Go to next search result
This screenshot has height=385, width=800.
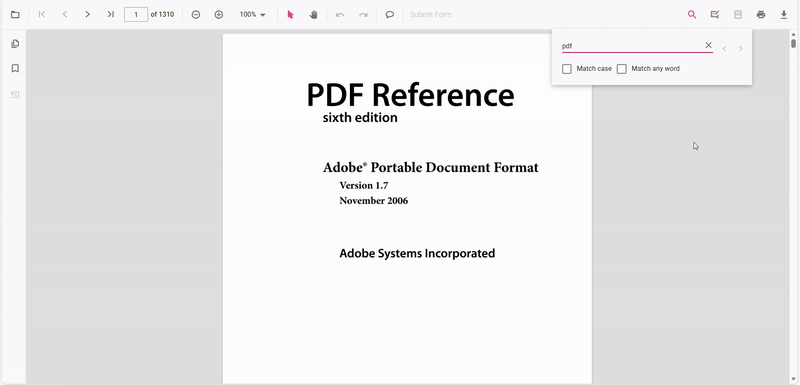[741, 48]
